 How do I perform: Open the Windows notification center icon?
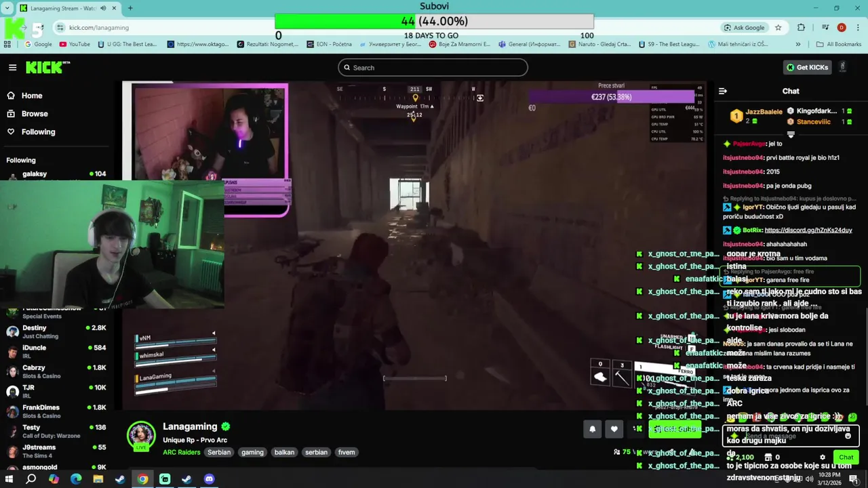(853, 479)
